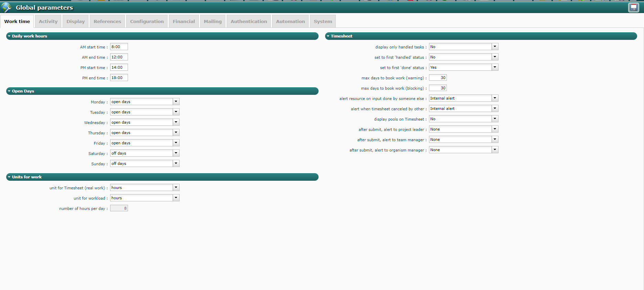Collapse the Open Days section
This screenshot has height=290, width=644.
point(9,91)
